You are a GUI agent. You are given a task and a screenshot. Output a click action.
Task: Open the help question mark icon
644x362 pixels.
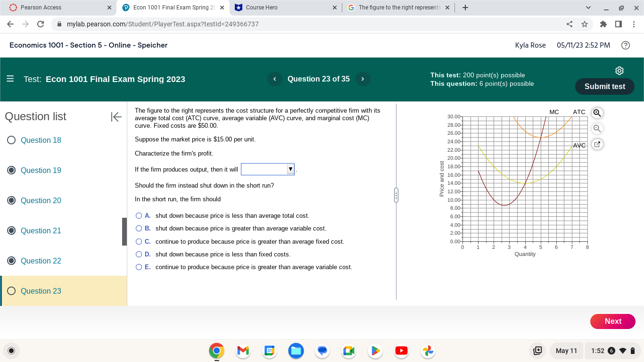[x=626, y=45]
